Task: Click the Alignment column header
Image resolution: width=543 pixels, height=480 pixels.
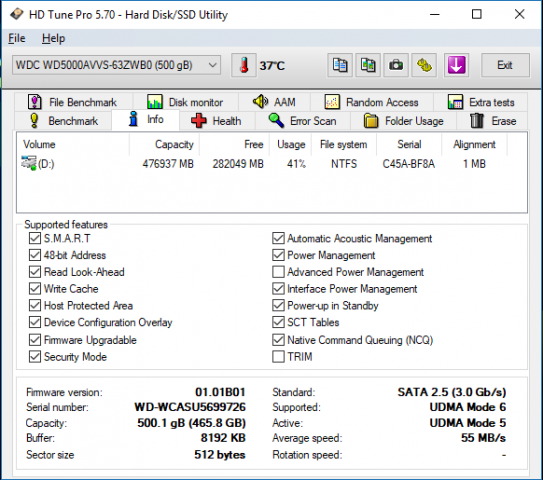Action: coord(474,144)
